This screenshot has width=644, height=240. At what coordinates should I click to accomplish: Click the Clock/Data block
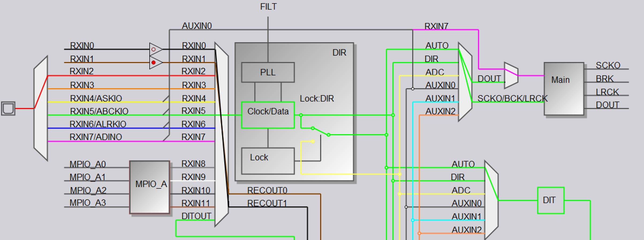pyautogui.click(x=268, y=115)
